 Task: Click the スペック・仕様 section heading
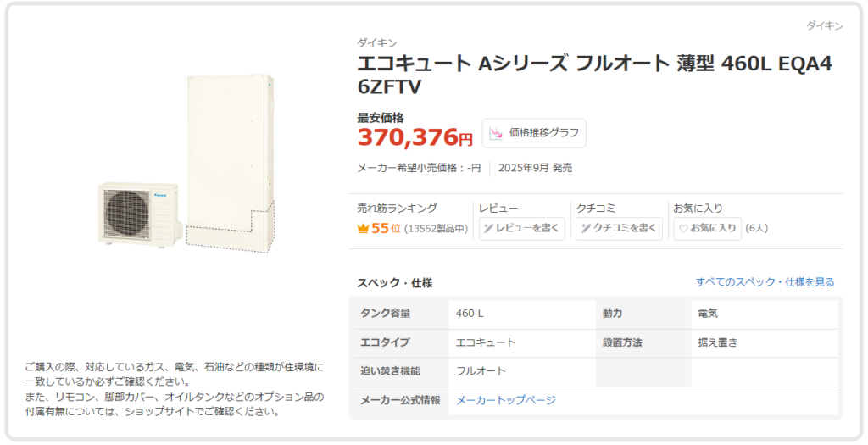(394, 282)
